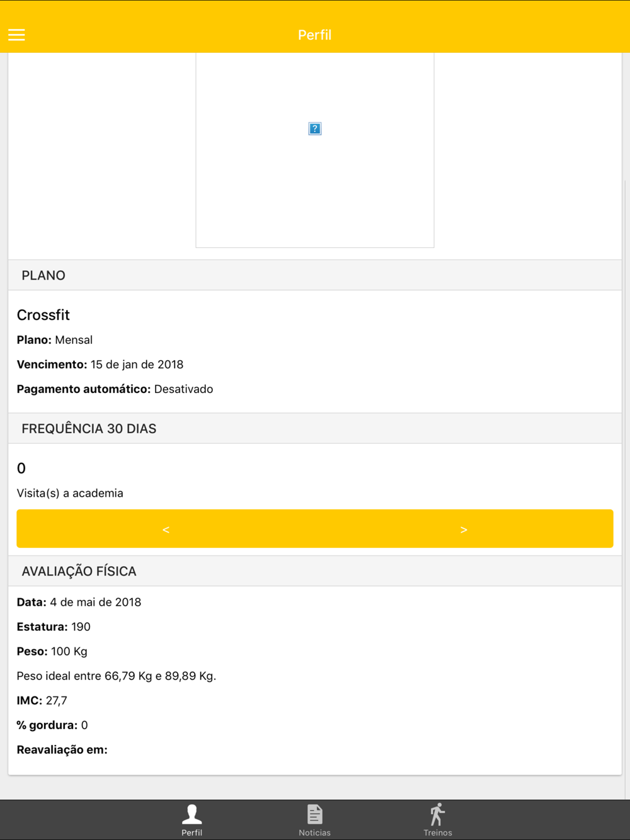Click the Crossfit plan title
The width and height of the screenshot is (630, 840).
(x=43, y=315)
